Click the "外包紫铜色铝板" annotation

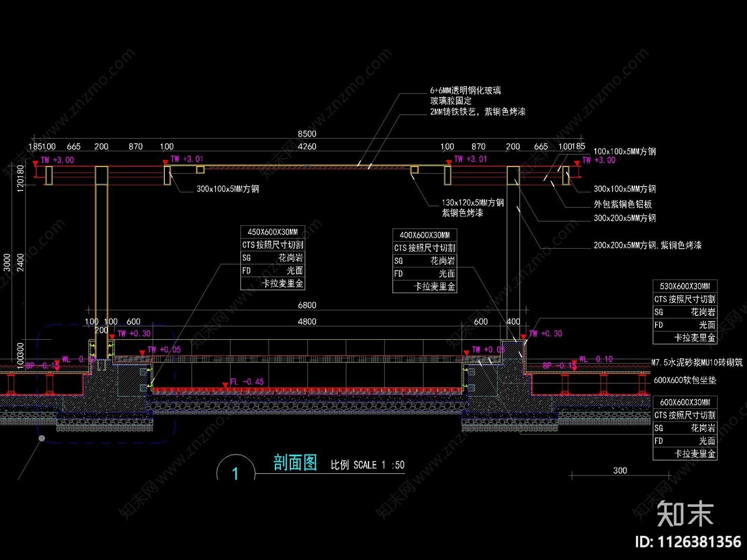623,204
